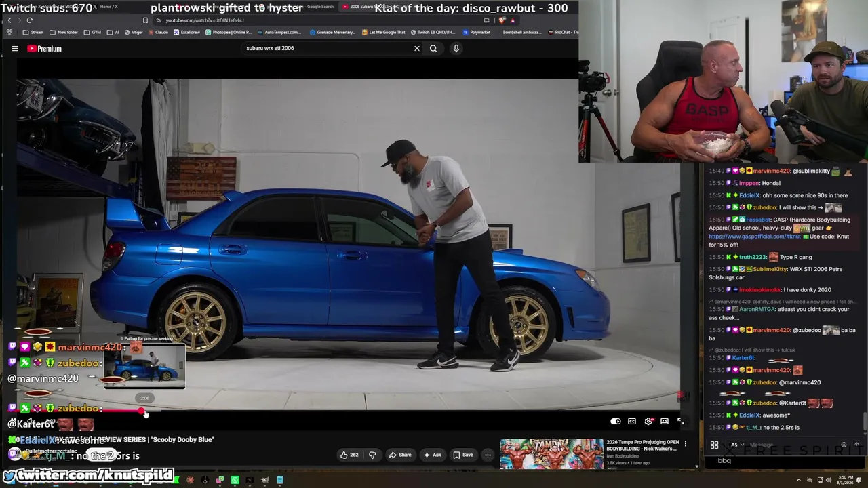
Task: Open options menu for the Tampa Pro video
Action: 686,444
